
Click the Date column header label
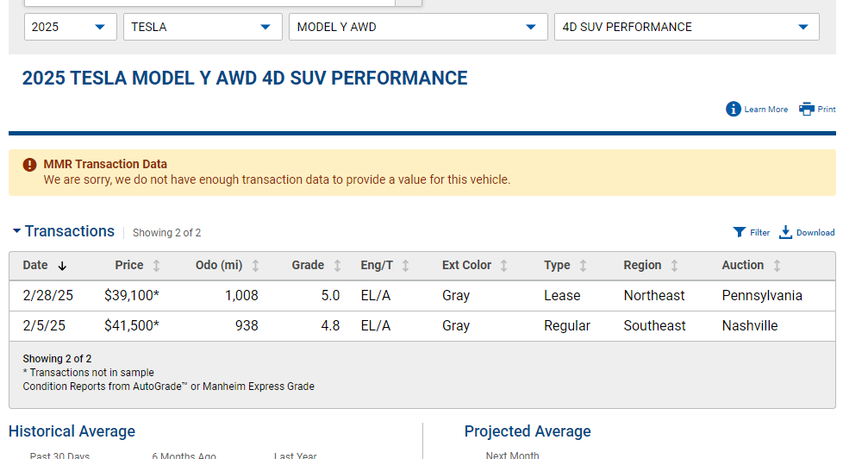point(34,265)
